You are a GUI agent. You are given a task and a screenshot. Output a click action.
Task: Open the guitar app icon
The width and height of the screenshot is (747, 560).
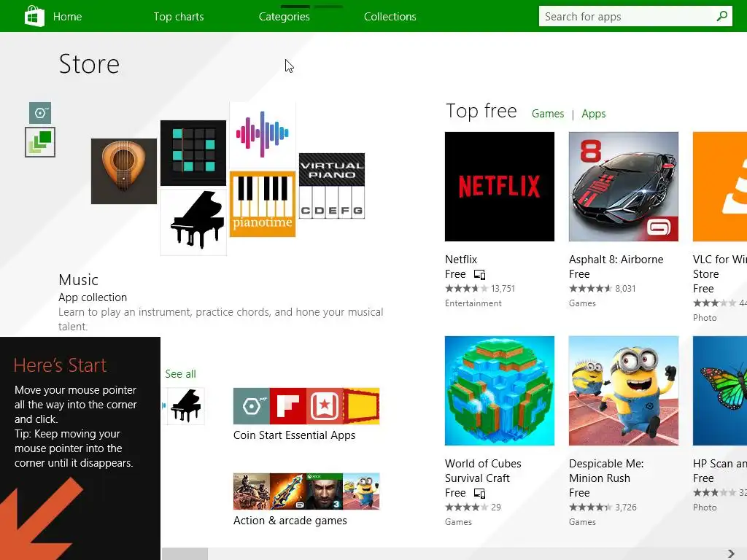124,171
